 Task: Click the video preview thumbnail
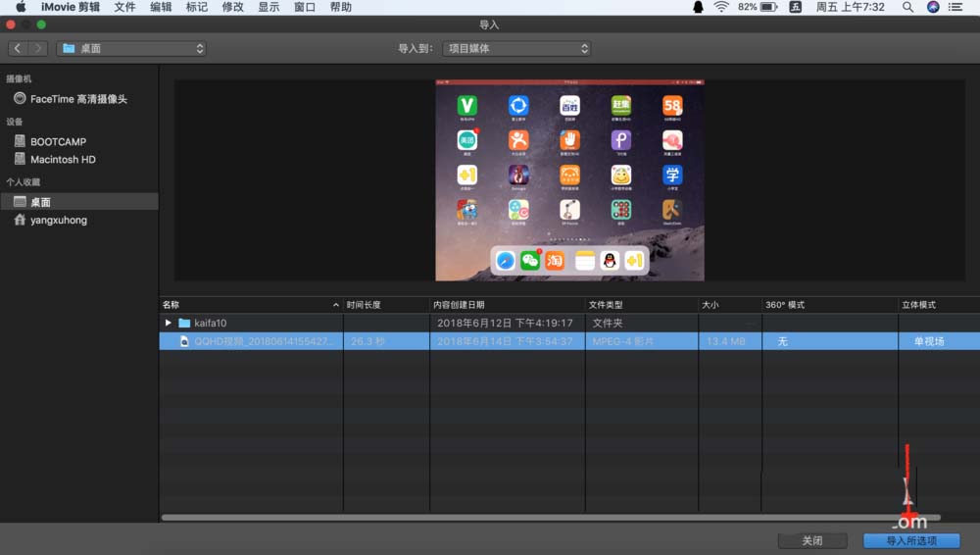[569, 180]
